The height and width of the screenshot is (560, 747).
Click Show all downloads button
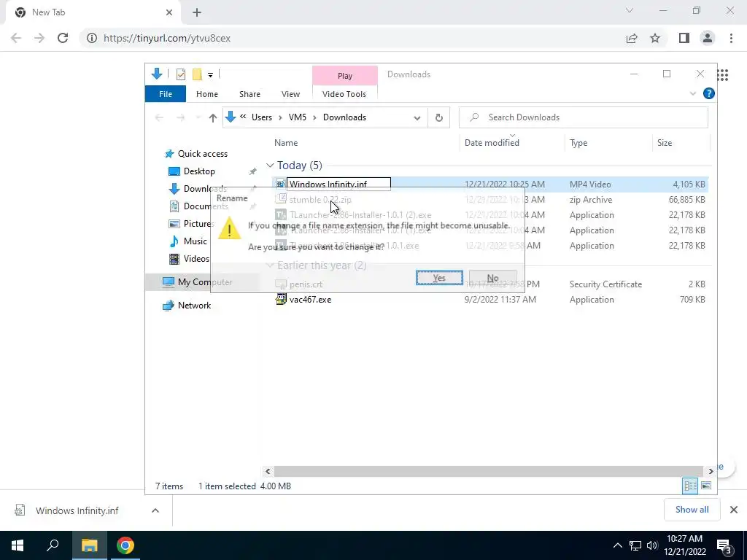(x=692, y=510)
